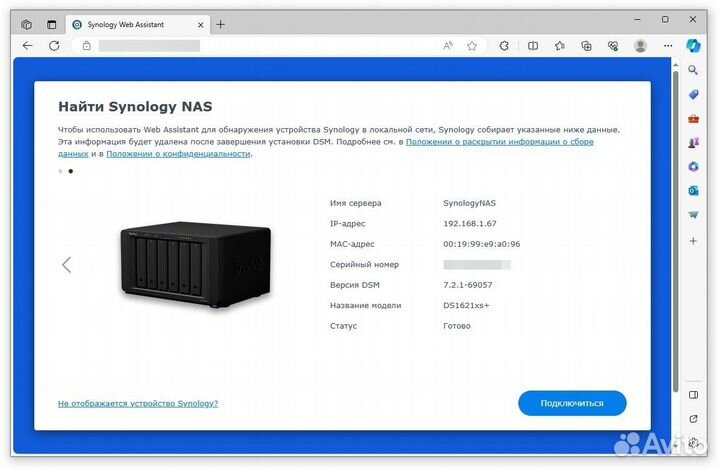Image resolution: width=720 pixels, height=470 pixels.
Task: Maximize the browser window
Action: click(665, 19)
